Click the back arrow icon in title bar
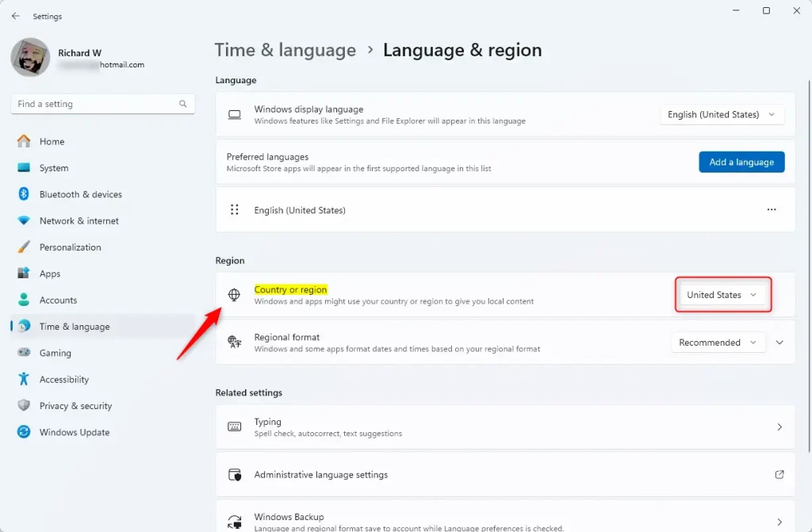The image size is (812, 532). [16, 16]
